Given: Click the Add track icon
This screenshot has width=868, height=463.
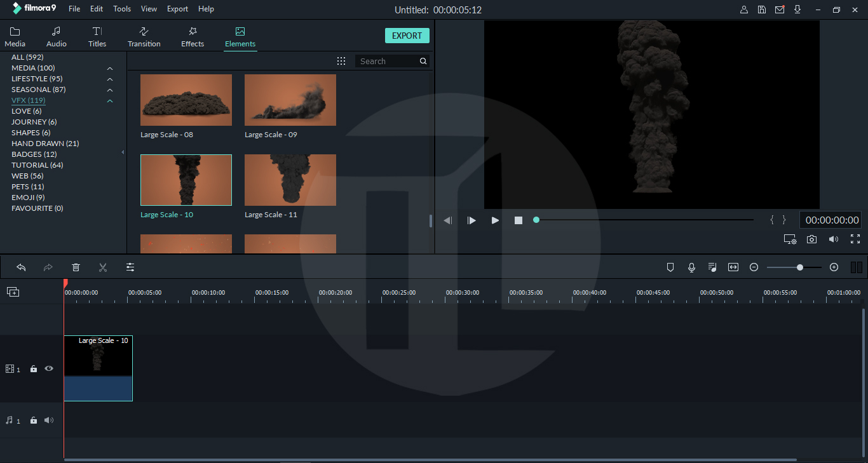Looking at the screenshot, I should tap(13, 292).
